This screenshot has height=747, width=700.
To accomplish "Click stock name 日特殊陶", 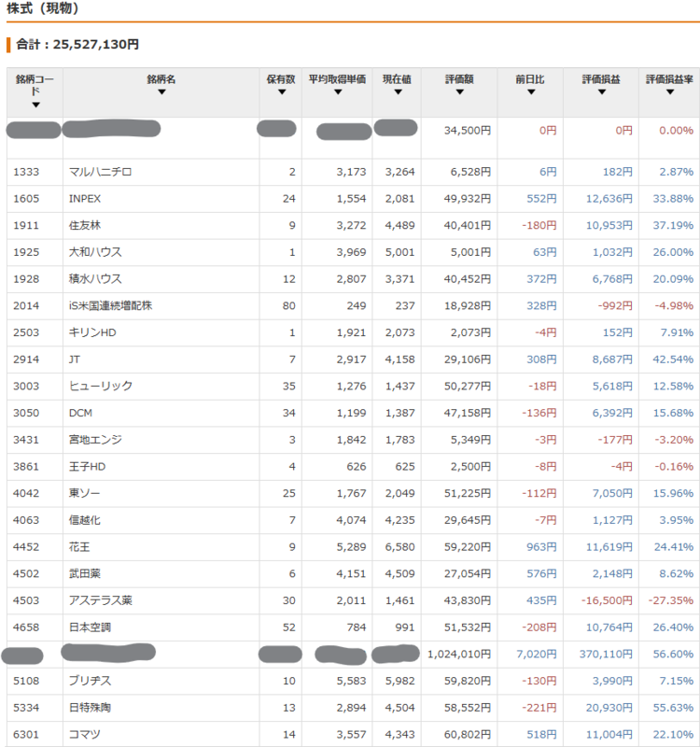I will pyautogui.click(x=90, y=708).
